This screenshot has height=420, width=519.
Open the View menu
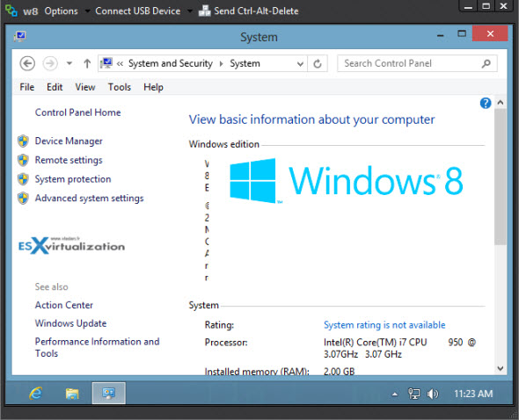[x=85, y=87]
